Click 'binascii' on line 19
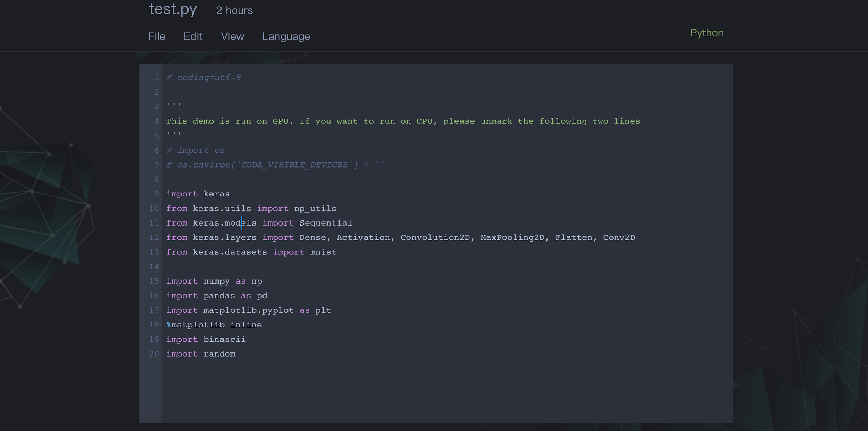Image resolution: width=868 pixels, height=431 pixels. (x=224, y=339)
